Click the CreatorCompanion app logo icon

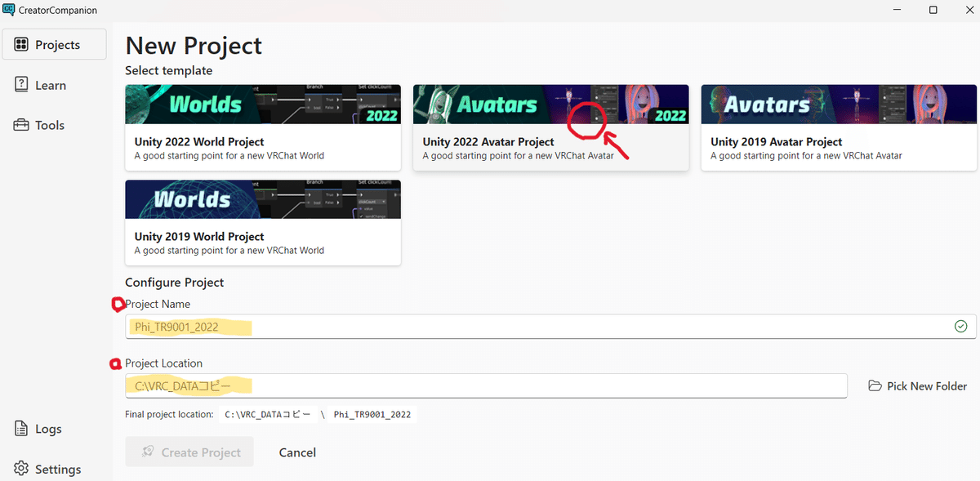point(8,10)
